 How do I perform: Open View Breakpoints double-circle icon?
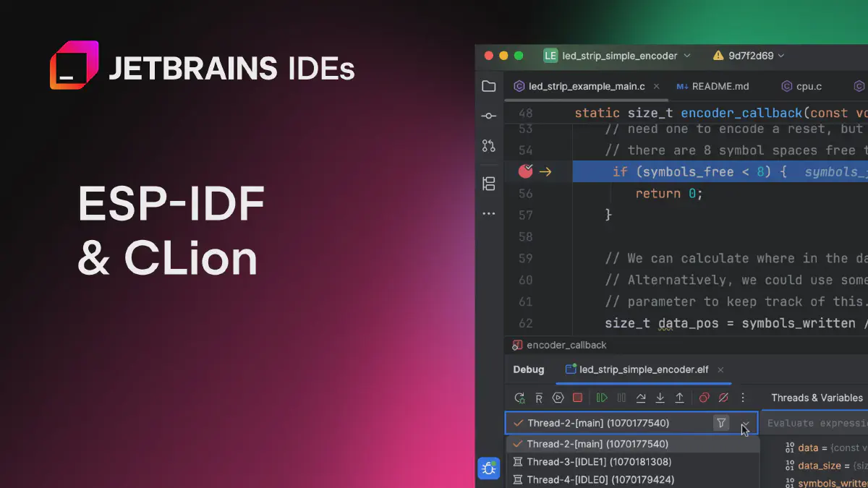tap(704, 398)
